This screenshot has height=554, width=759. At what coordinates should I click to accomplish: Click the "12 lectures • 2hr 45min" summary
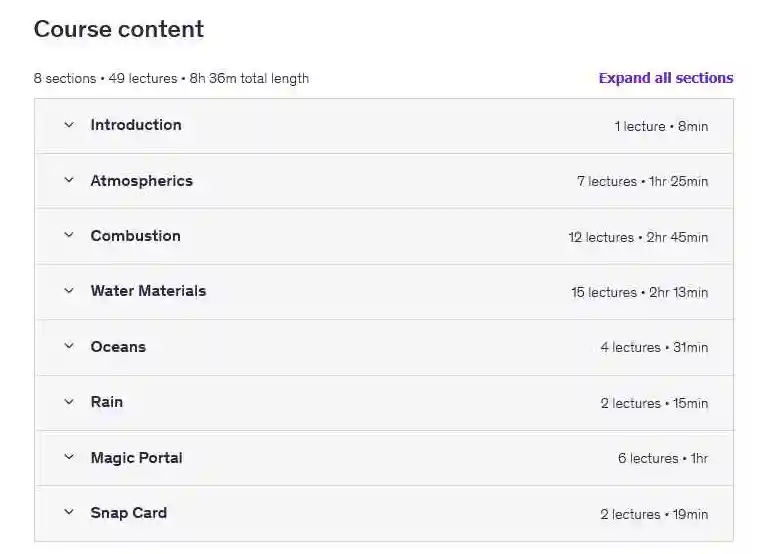coord(638,238)
